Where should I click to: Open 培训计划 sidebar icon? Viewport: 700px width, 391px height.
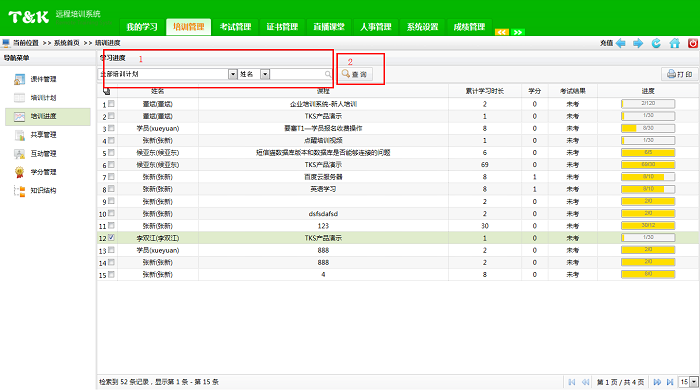19,98
